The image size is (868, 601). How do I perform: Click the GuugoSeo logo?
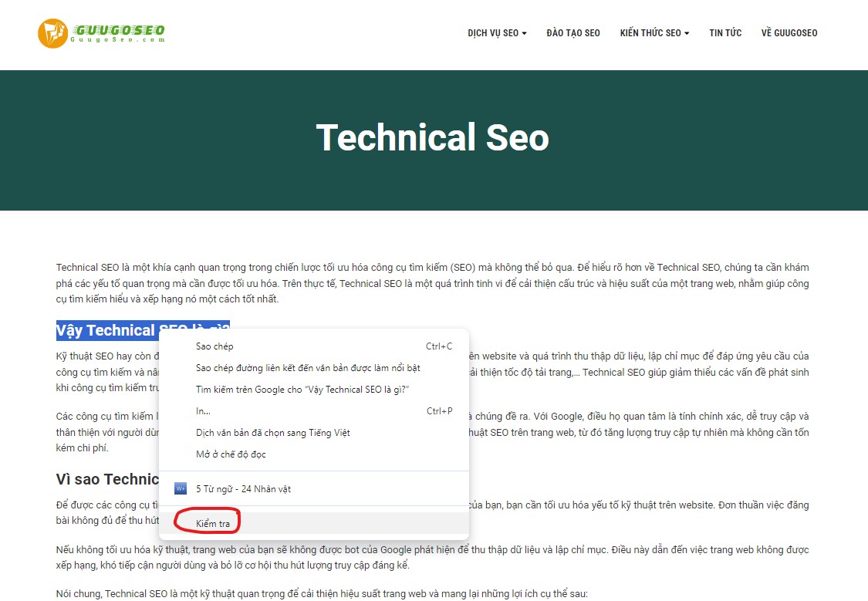point(101,32)
